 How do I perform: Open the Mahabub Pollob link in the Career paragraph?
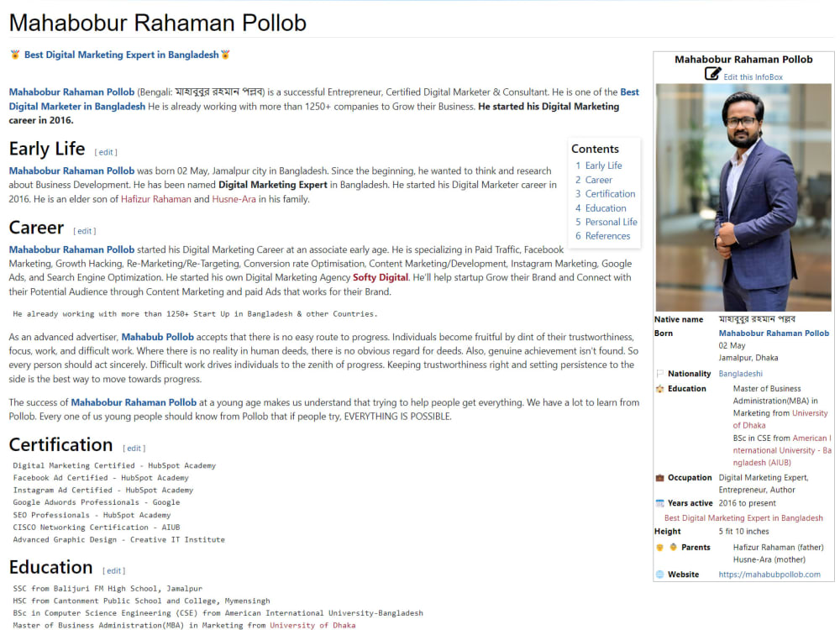(x=158, y=337)
